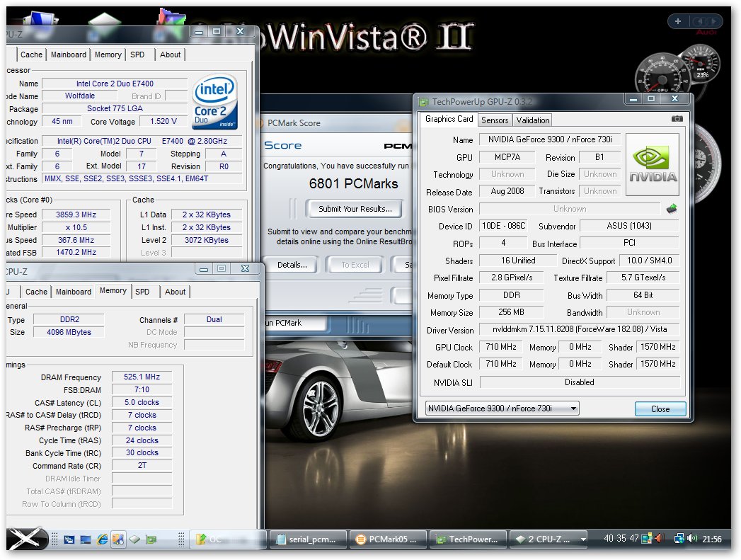Switch to TechPowerUp taskbar window
The width and height of the screenshot is (741, 560).
click(x=468, y=539)
